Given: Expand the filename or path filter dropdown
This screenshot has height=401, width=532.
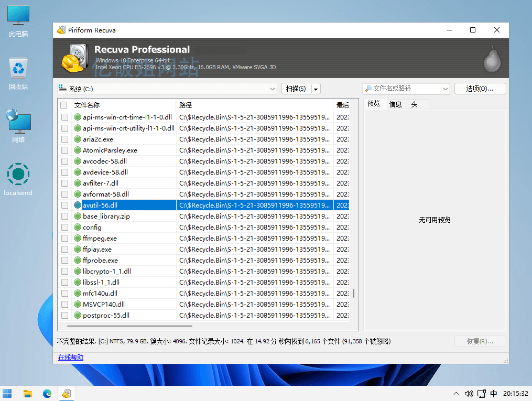Looking at the screenshot, I should point(446,89).
